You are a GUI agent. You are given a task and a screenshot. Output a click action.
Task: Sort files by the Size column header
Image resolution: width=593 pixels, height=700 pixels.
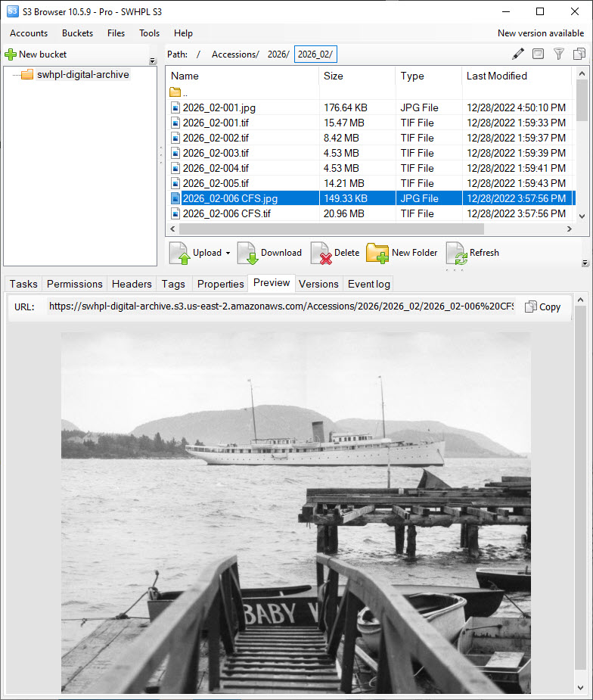click(358, 76)
